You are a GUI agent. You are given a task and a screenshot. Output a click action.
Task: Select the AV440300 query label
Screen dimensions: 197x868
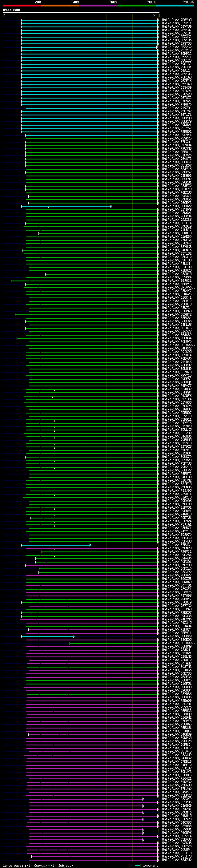coord(11,10)
